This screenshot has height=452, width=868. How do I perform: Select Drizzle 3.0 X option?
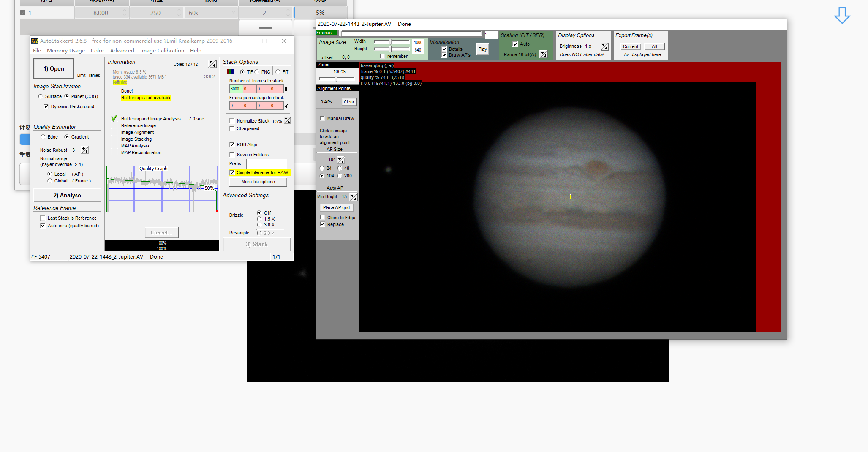pos(259,225)
